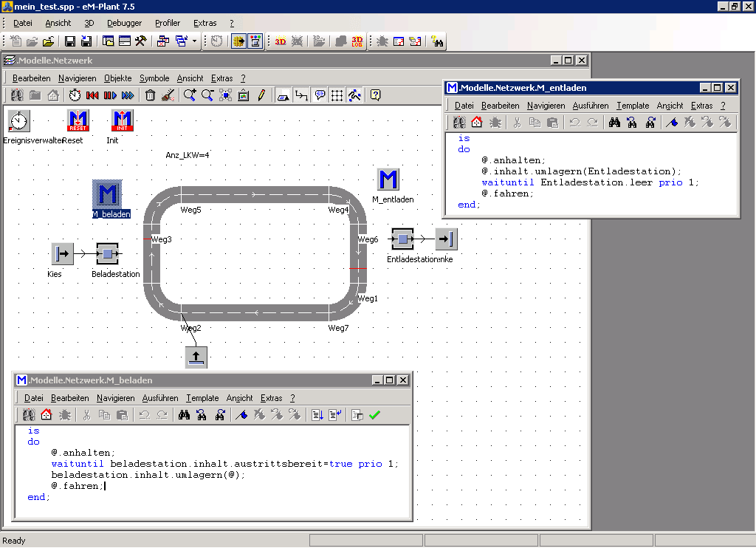Click the hammer and wrench tools icon
This screenshot has height=548, width=756.
[141, 41]
